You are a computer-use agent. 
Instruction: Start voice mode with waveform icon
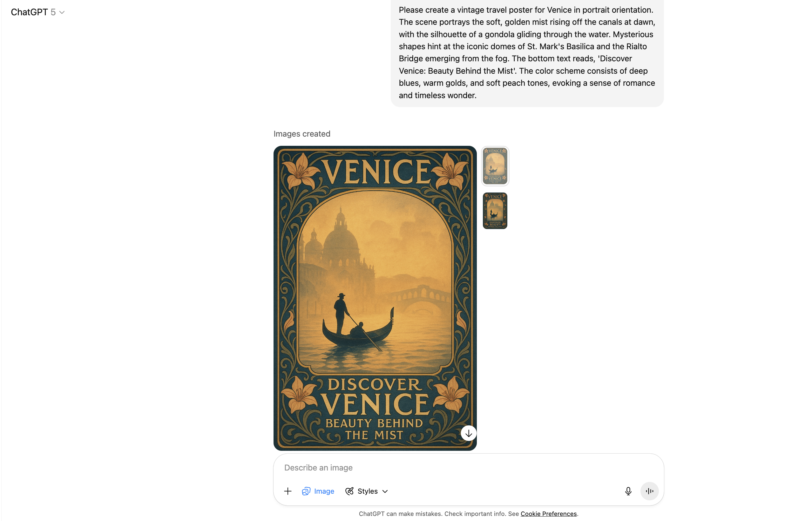tap(649, 491)
